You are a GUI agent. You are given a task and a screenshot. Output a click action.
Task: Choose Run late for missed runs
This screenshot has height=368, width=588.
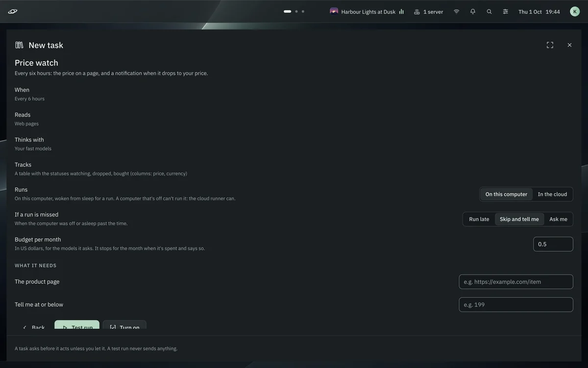479,219
